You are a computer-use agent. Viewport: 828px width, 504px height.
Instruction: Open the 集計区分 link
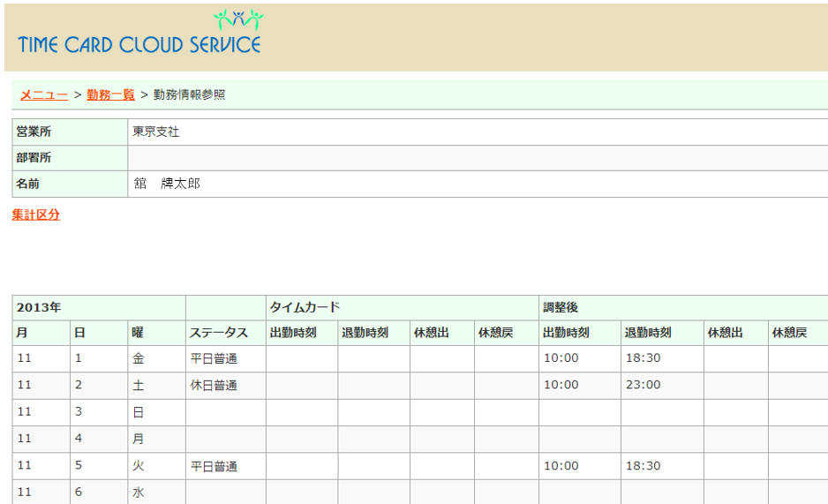(36, 214)
